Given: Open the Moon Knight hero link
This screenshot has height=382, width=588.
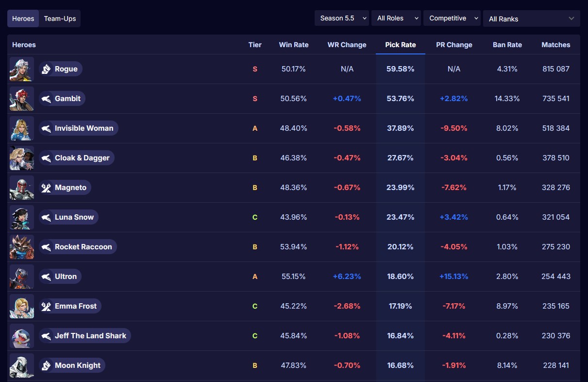Looking at the screenshot, I should point(72,365).
